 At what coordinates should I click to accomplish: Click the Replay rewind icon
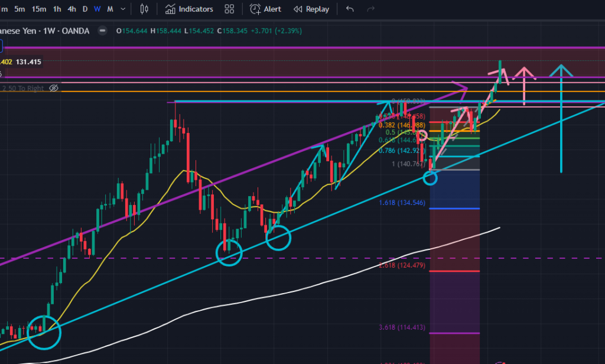(298, 9)
